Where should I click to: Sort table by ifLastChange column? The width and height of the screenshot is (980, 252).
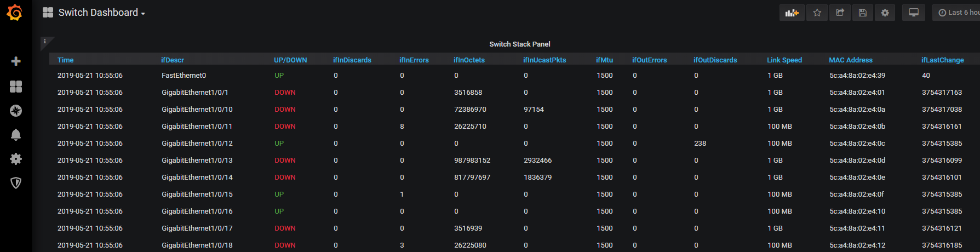tap(943, 60)
